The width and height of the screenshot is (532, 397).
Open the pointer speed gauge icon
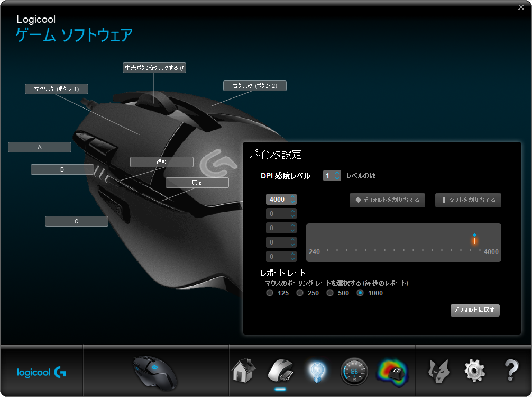point(354,372)
